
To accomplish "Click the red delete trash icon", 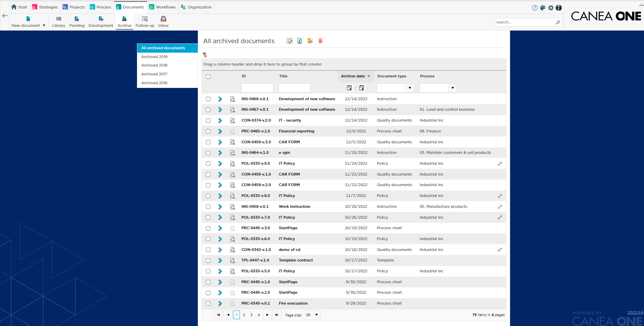I will click(320, 41).
